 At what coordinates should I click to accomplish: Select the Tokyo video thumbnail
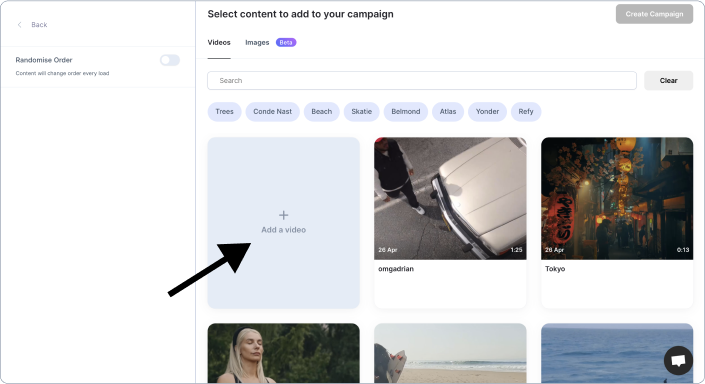[617, 198]
